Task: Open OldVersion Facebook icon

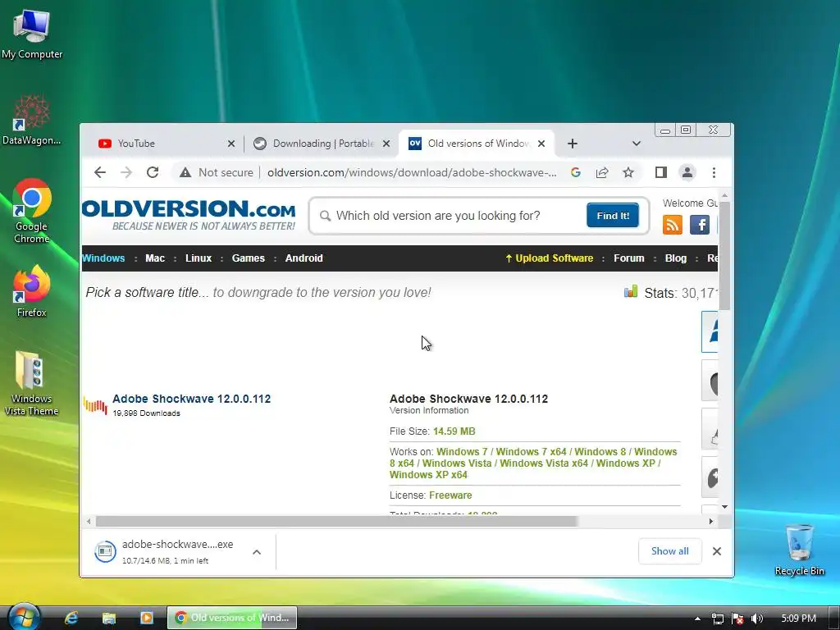Action: click(x=700, y=225)
